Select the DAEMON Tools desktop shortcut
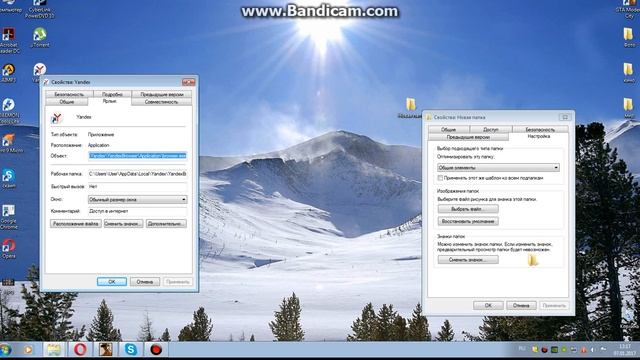Screen dimensions: 640x360 coord(9,110)
